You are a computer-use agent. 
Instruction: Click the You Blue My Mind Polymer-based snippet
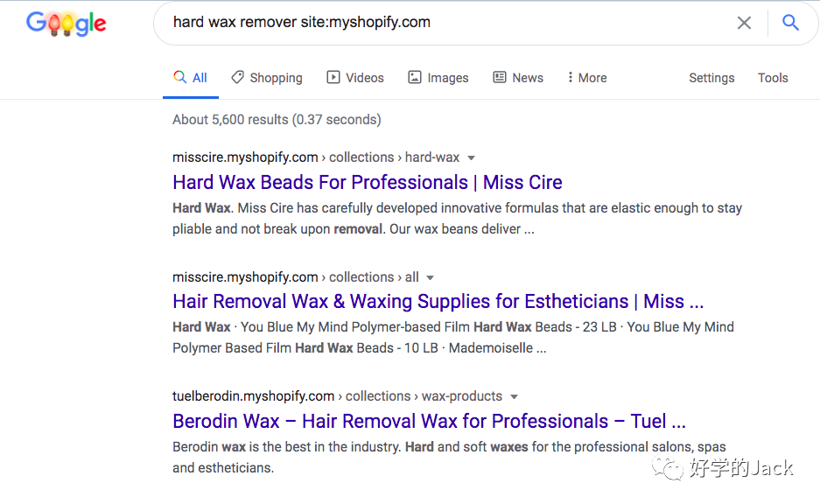pyautogui.click(x=453, y=338)
